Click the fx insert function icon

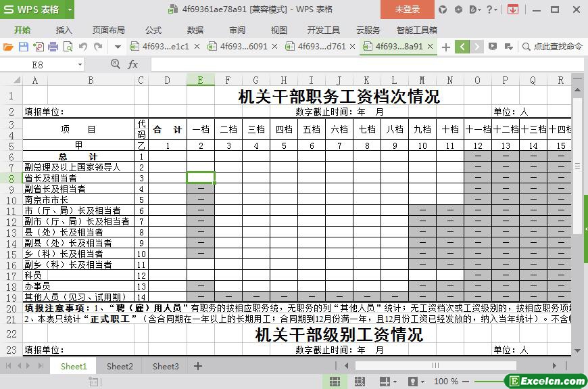(x=132, y=64)
